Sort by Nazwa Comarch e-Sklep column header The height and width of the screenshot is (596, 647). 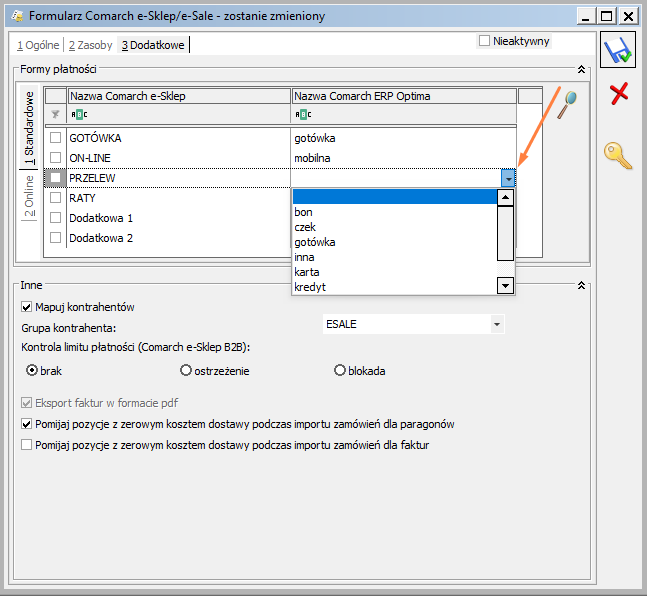pos(179,96)
